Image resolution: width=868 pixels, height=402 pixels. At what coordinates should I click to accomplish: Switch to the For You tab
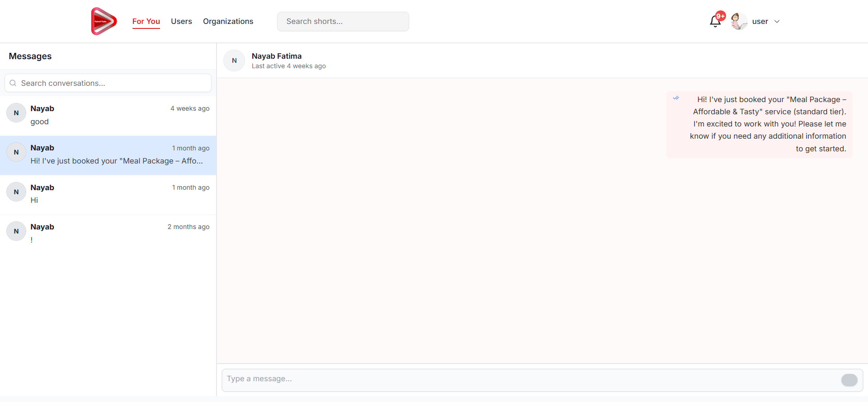tap(146, 21)
